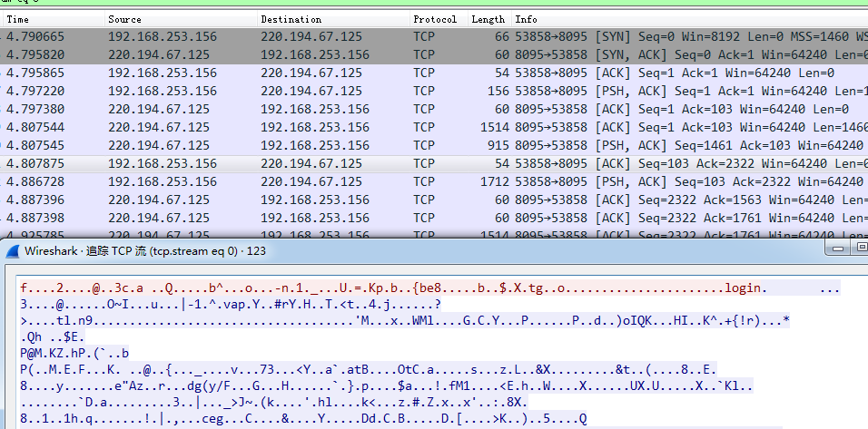Sort by the Protocol column header
The height and width of the screenshot is (429, 868).
coord(435,19)
